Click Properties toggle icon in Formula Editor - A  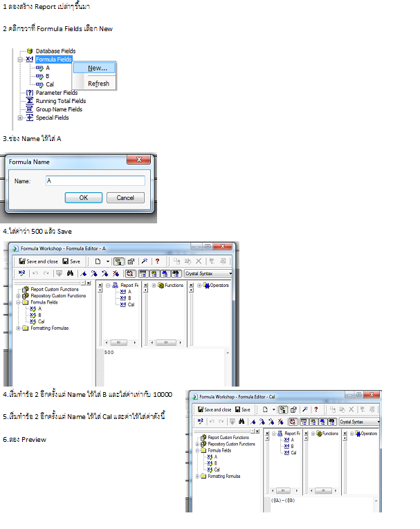pyautogui.click(x=131, y=261)
